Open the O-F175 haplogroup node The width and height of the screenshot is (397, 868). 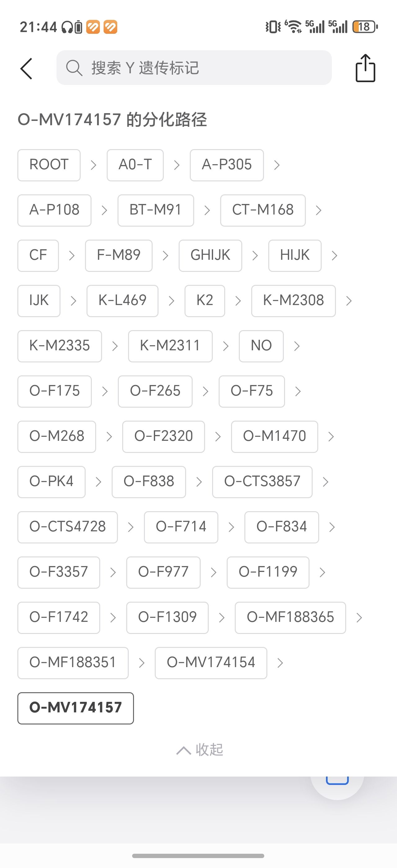55,391
